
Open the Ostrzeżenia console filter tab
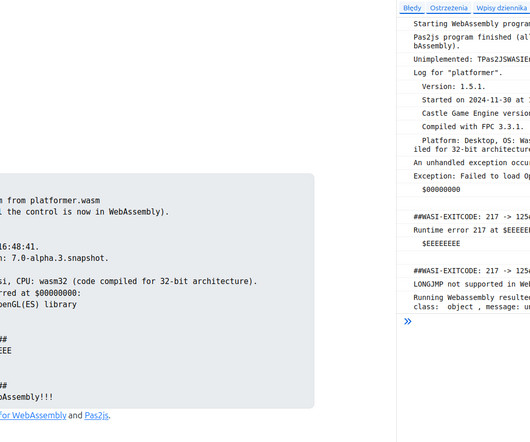(449, 8)
